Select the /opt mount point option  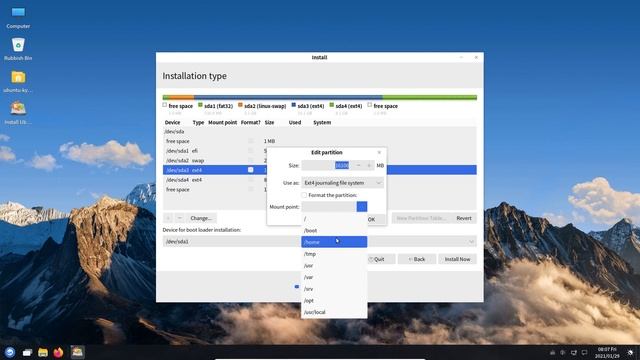point(334,300)
